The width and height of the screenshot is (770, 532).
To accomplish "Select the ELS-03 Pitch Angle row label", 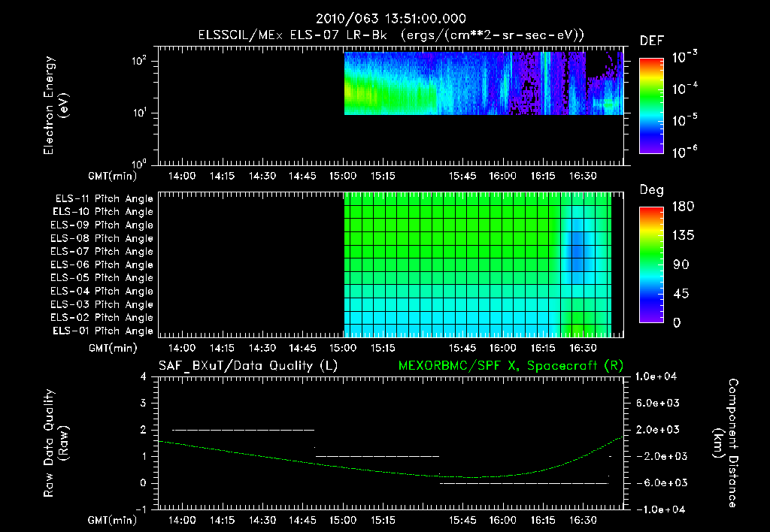I will pyautogui.click(x=102, y=304).
